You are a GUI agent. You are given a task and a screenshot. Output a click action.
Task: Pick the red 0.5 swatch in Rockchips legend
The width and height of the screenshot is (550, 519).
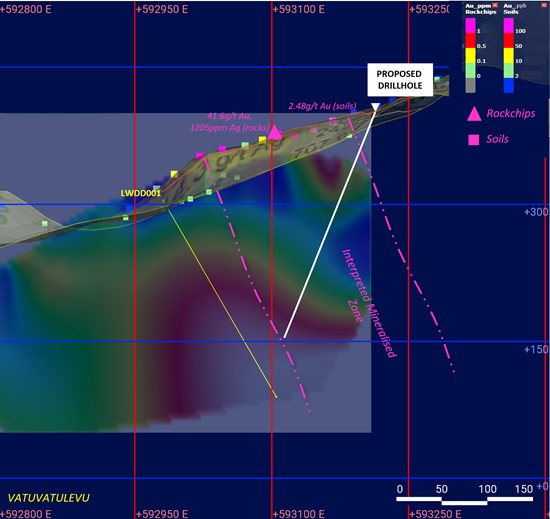[x=470, y=41]
